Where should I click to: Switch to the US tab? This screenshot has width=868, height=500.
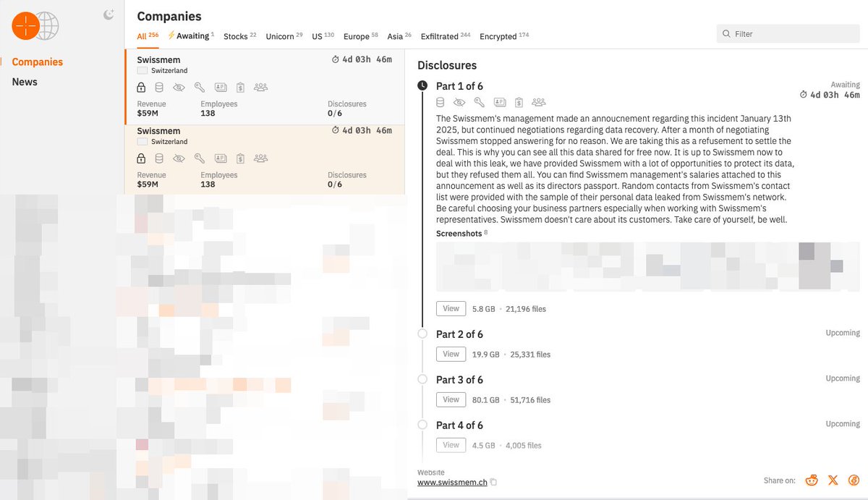tap(323, 36)
